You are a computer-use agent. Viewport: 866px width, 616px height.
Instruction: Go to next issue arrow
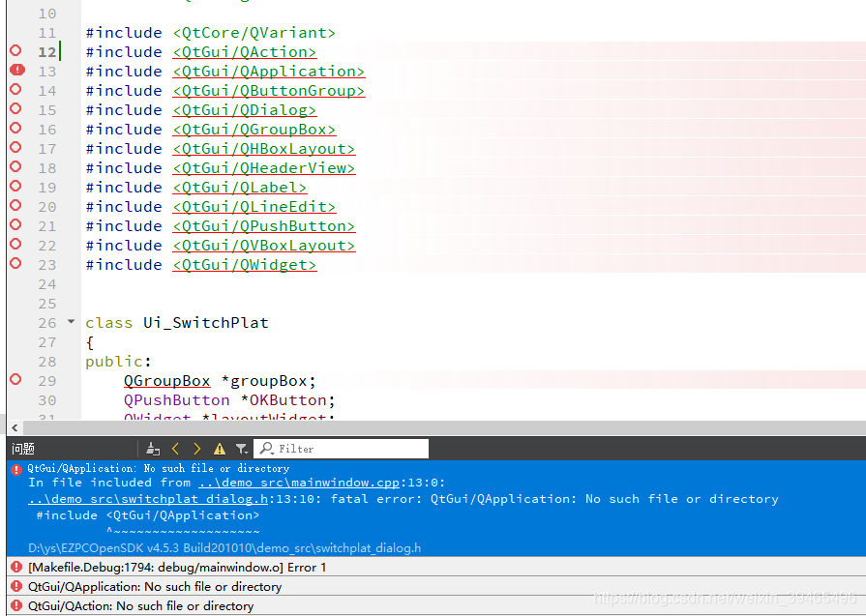(197, 449)
